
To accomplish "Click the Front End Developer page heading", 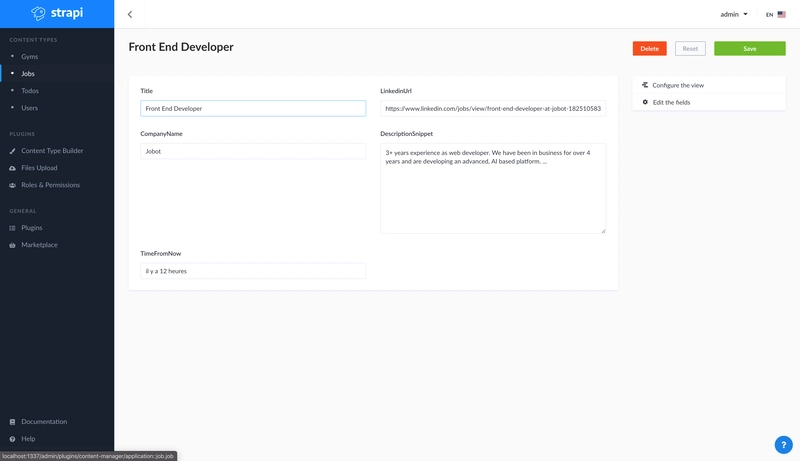I will (x=181, y=47).
